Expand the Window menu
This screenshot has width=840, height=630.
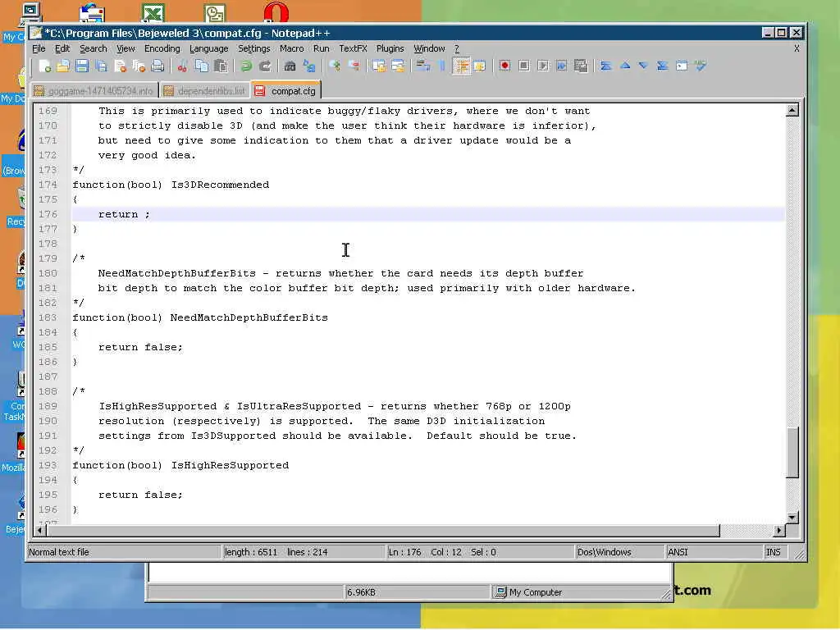click(429, 48)
